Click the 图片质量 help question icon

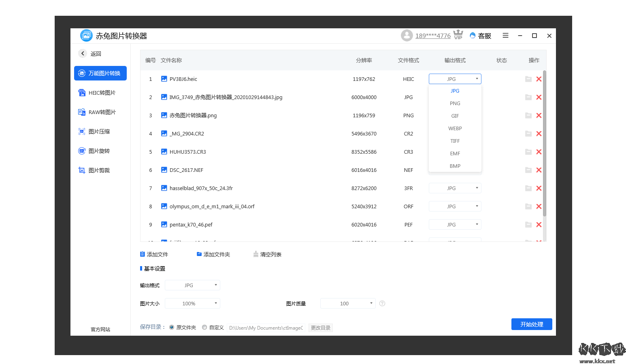tap(382, 303)
